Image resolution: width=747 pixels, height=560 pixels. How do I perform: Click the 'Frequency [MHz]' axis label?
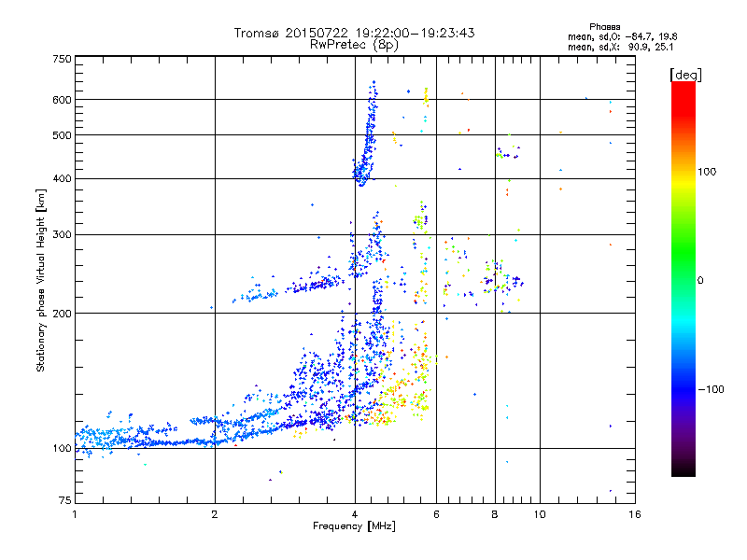tap(354, 526)
